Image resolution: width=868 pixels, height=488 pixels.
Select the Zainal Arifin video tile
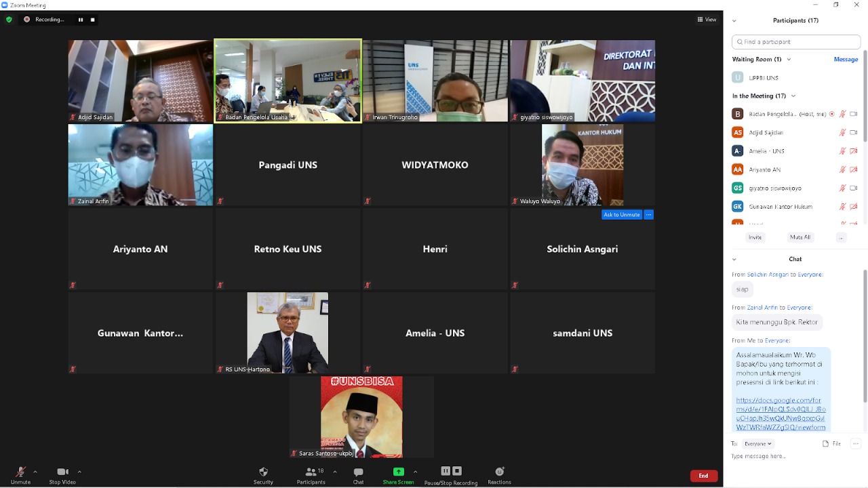coord(140,165)
